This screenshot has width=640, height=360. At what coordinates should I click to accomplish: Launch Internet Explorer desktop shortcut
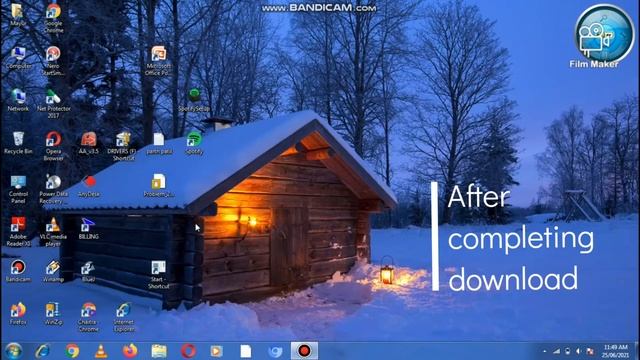123,317
